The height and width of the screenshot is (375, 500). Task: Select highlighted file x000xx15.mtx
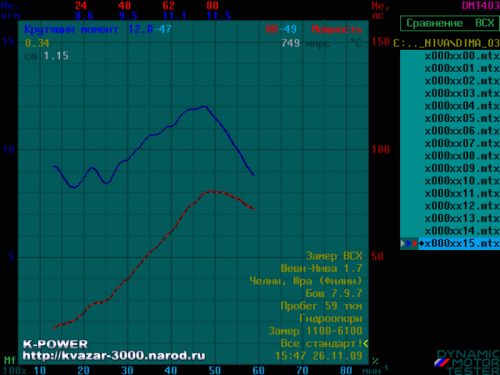click(x=459, y=244)
